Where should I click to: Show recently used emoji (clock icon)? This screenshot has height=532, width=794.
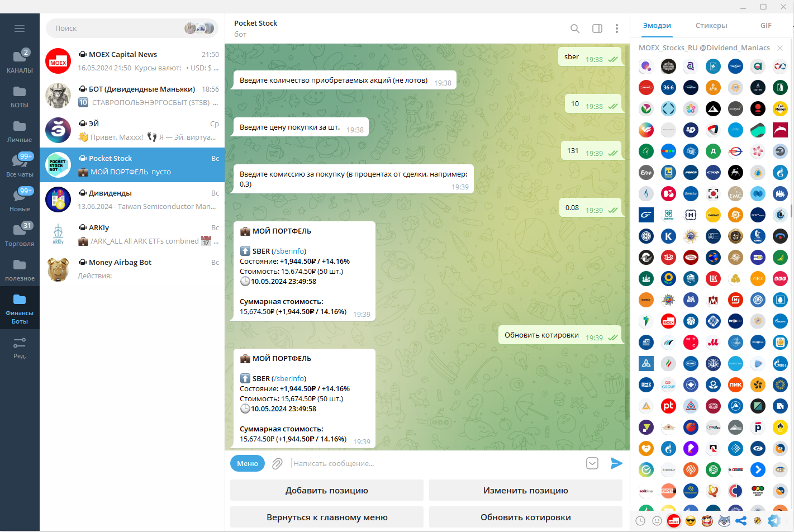tap(640, 521)
